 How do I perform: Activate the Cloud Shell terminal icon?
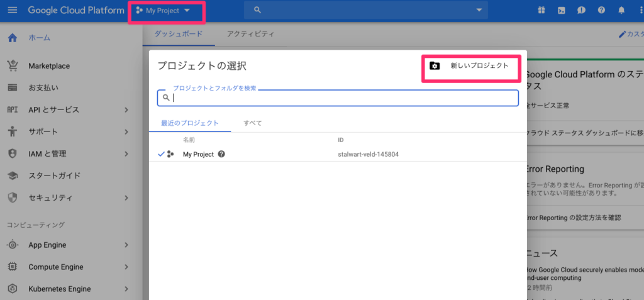[562, 10]
